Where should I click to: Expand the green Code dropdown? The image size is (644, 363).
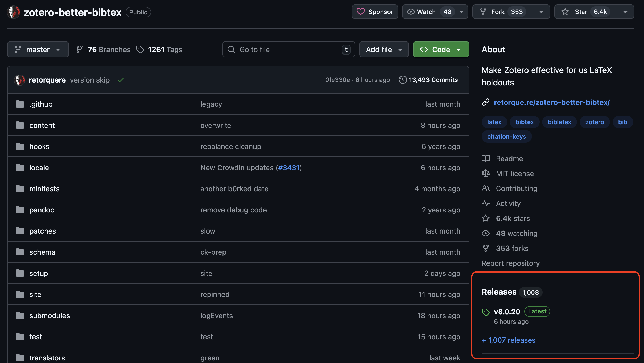[x=441, y=49]
